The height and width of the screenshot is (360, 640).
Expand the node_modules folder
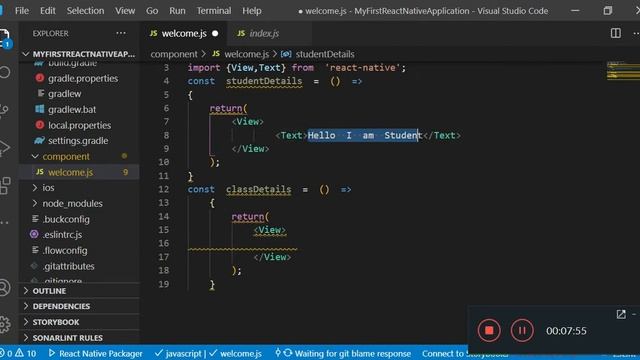(79, 203)
